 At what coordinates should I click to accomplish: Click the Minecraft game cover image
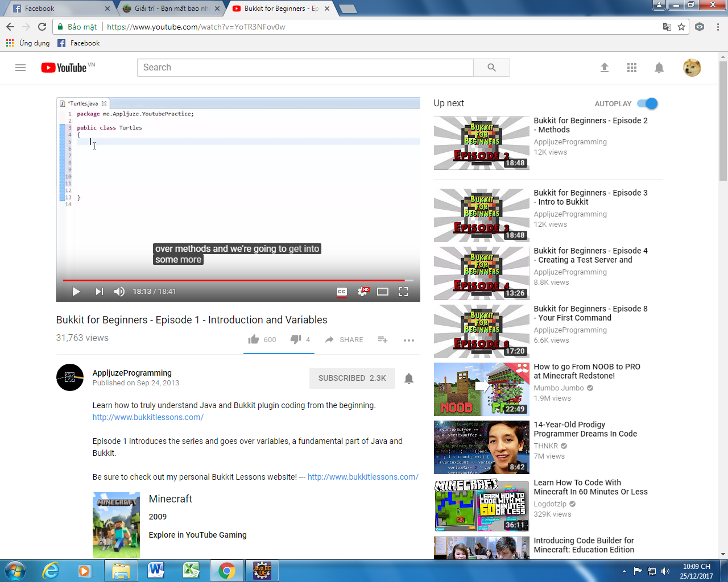coord(116,525)
